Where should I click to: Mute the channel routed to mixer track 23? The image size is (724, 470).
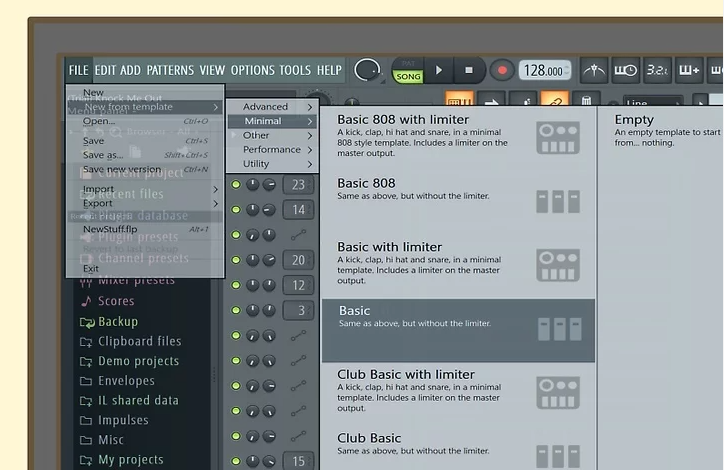(x=236, y=185)
